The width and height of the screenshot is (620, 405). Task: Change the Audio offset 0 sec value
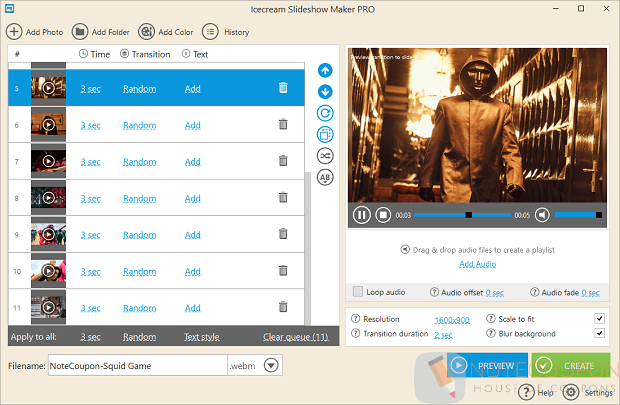[x=495, y=293]
